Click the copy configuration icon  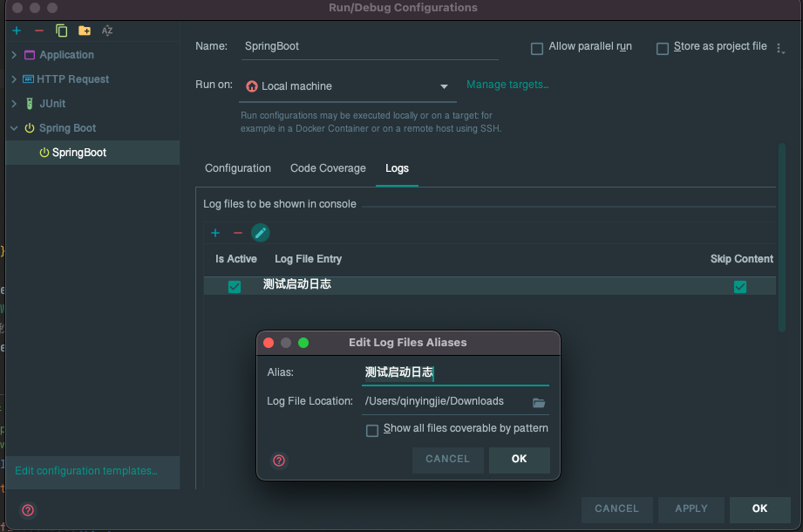pyautogui.click(x=61, y=31)
